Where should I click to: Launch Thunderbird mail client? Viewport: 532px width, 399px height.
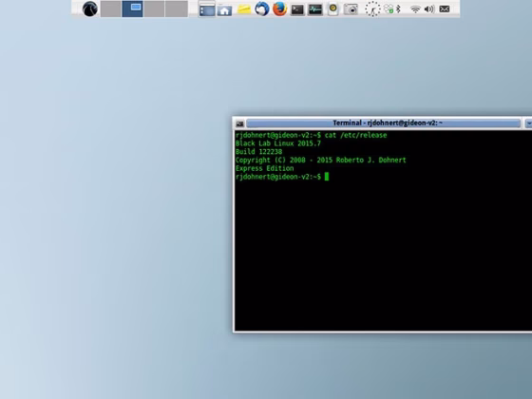262,9
